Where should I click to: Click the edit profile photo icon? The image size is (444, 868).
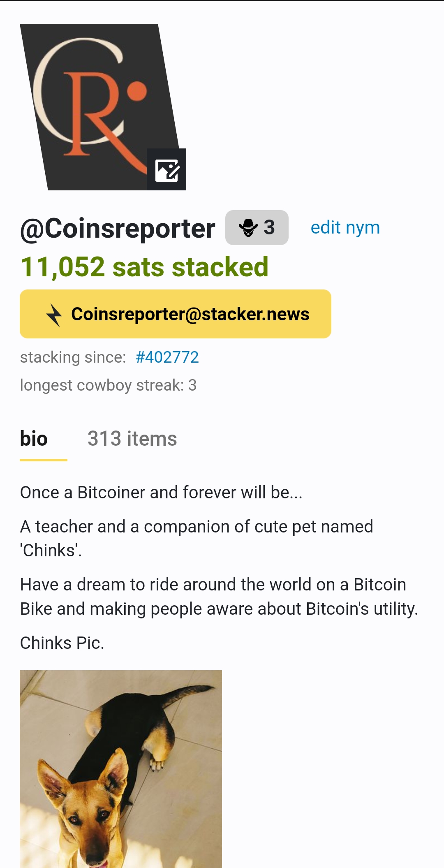tap(166, 169)
